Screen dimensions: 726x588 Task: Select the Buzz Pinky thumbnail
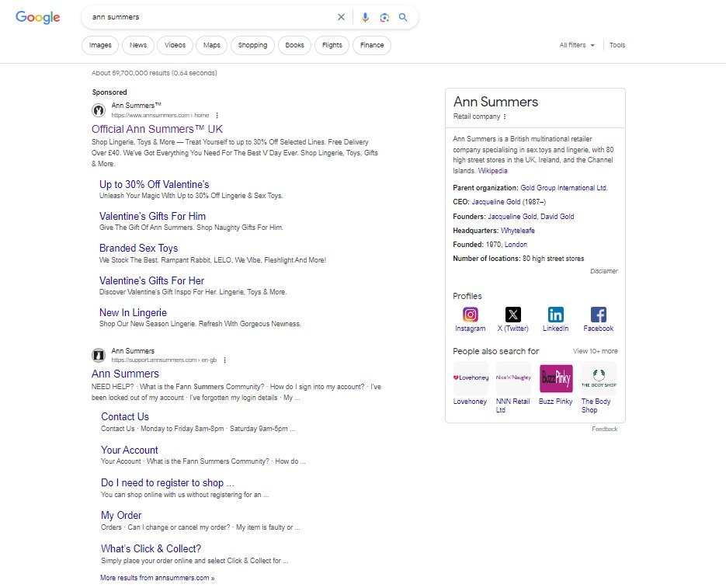(x=555, y=378)
